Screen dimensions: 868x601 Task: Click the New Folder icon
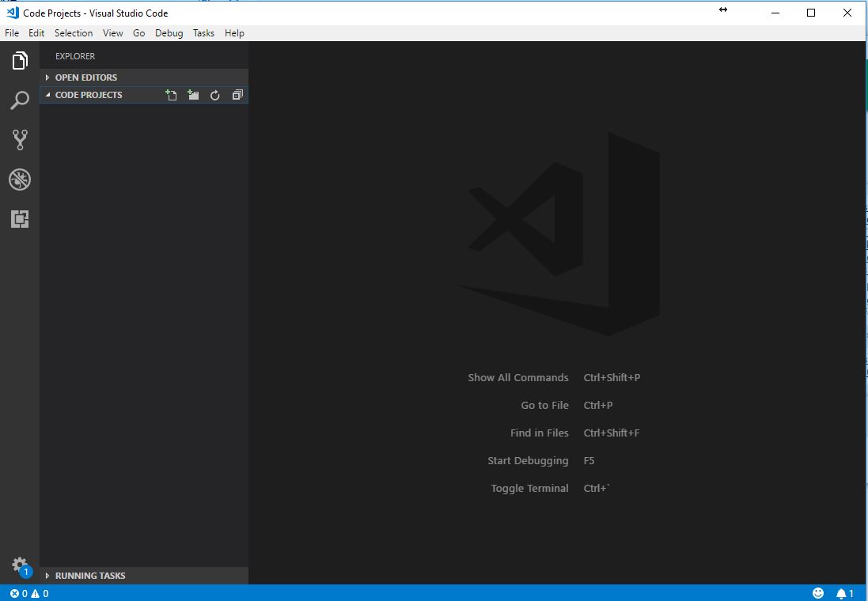point(193,95)
